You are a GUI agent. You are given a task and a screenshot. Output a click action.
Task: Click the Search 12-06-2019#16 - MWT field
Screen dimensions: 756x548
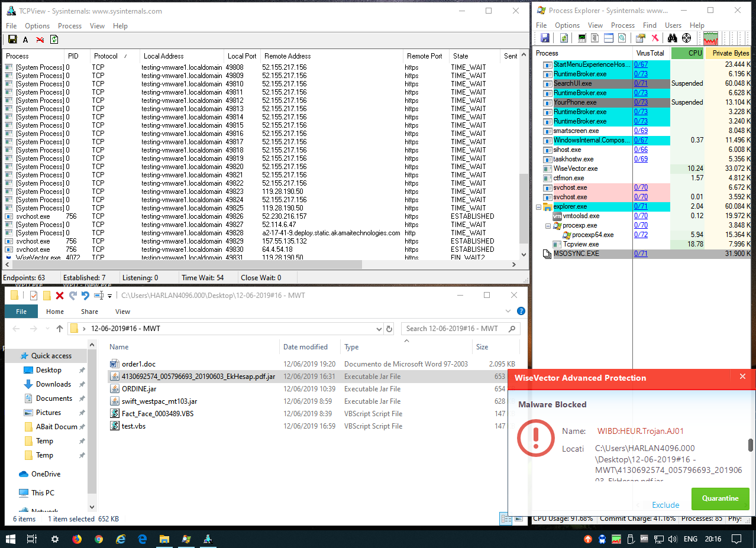click(461, 329)
